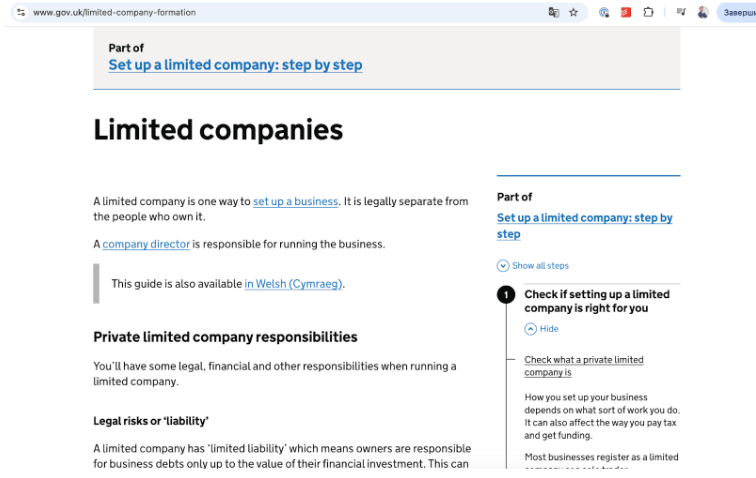Open 'Check what a private limited company is'
Screen dimensions: 756x478
[584, 366]
